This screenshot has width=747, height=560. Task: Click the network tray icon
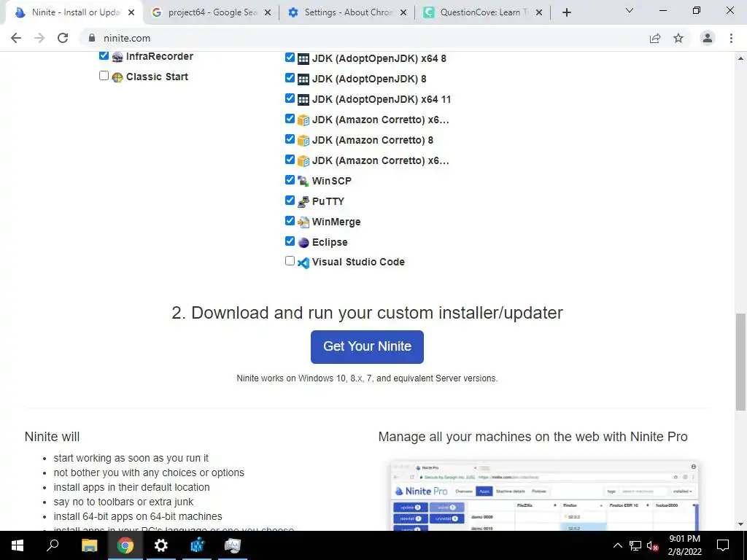[635, 545]
